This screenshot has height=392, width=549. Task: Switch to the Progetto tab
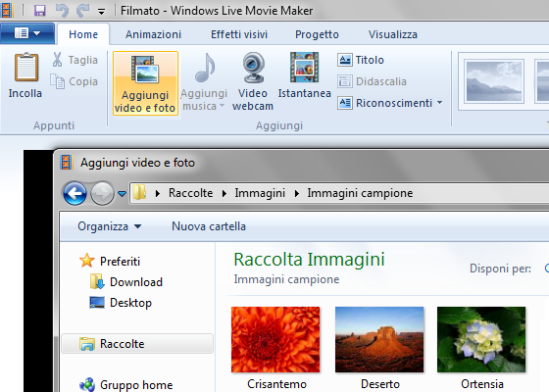click(317, 34)
